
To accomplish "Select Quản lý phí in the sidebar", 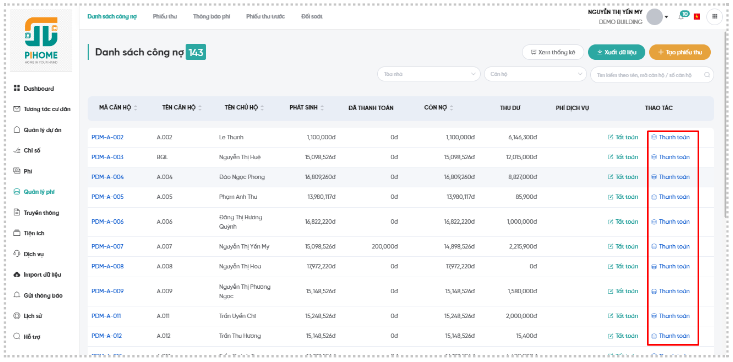I will 35,192.
